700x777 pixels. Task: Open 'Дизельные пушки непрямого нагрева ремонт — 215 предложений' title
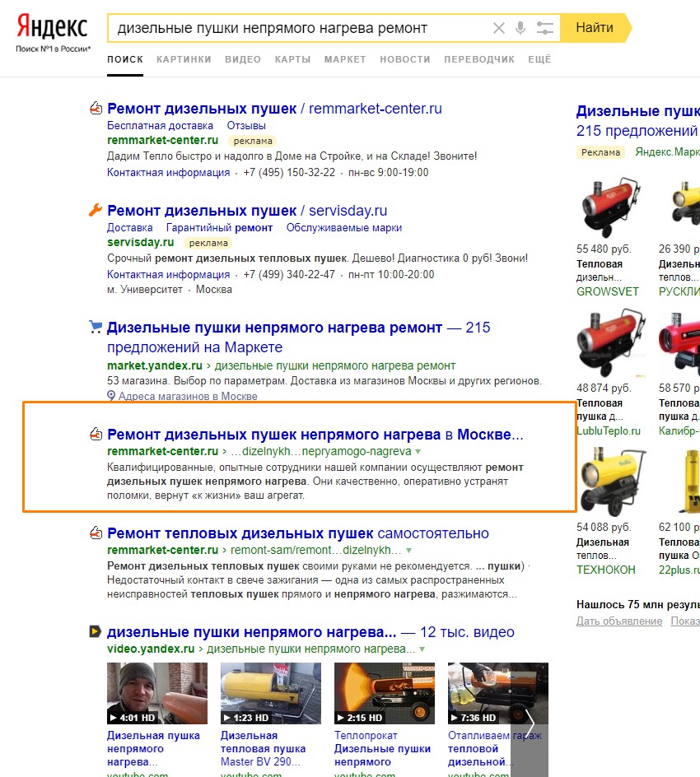298,337
